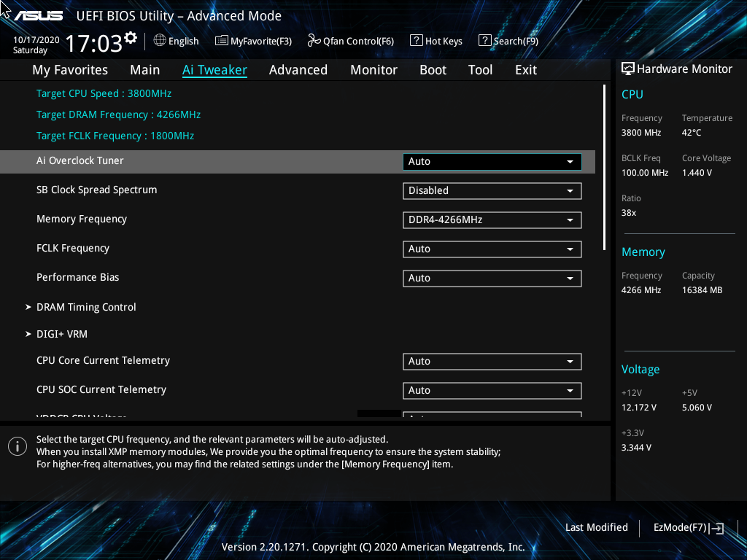Click MyFavorite(F3) label
This screenshot has width=747, height=560.
tap(261, 42)
